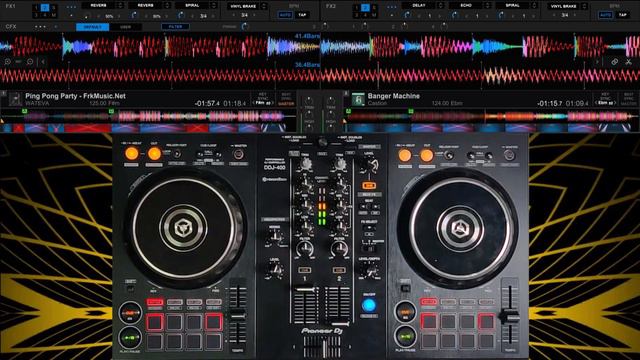Assign FX1 to deck 1 with the 1 button

(36, 7)
